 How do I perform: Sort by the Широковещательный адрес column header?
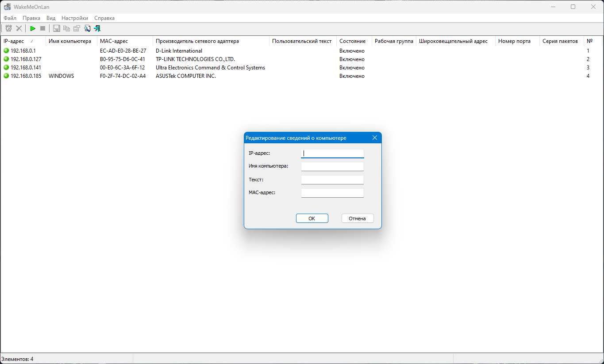pos(455,41)
